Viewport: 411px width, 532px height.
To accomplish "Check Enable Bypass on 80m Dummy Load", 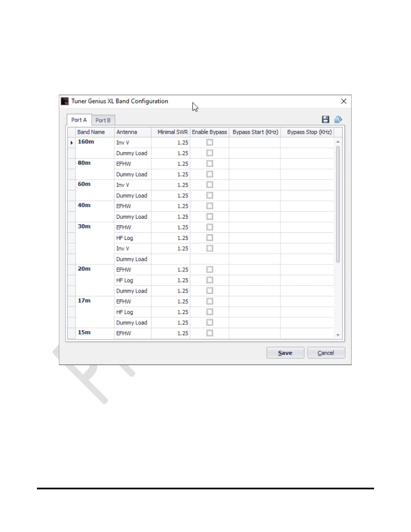I will (210, 174).
